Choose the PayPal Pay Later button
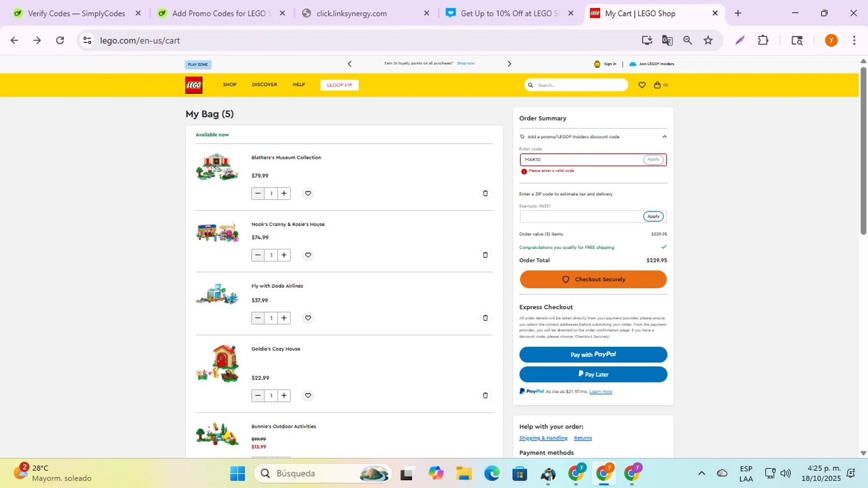Image resolution: width=868 pixels, height=488 pixels. [x=593, y=375]
